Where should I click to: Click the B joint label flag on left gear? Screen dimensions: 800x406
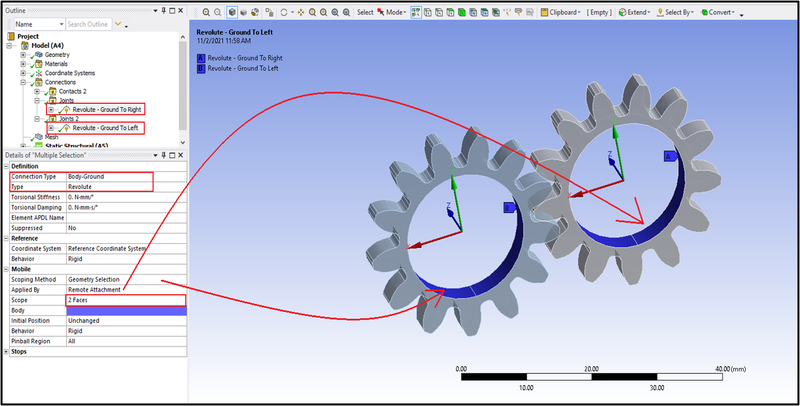(510, 208)
